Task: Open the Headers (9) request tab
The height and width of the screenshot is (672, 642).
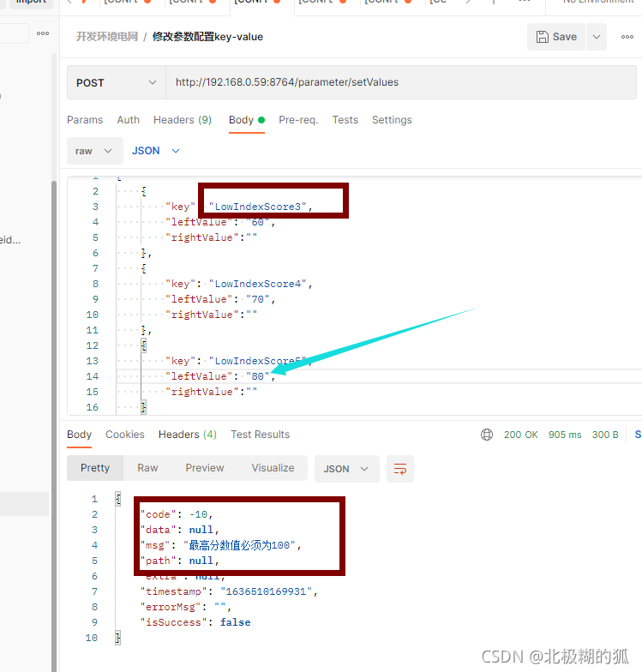Action: (x=183, y=120)
